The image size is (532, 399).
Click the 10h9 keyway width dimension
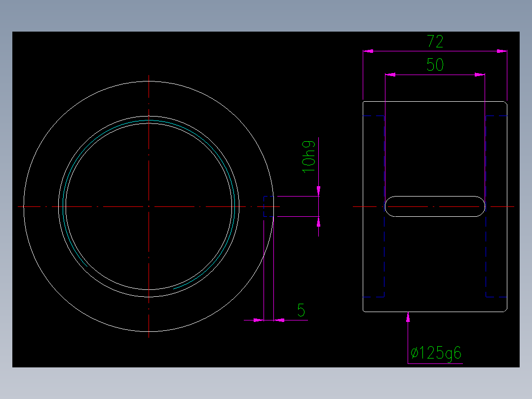pos(308,157)
